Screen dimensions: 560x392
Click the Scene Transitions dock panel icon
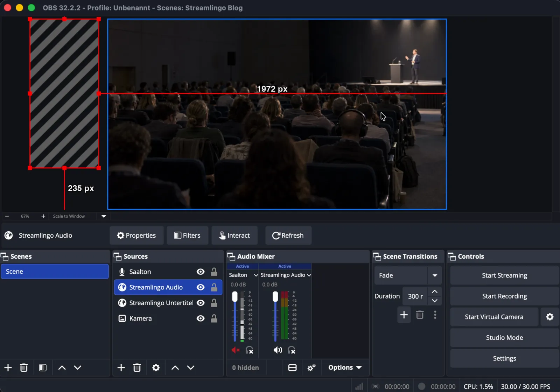pos(377,257)
